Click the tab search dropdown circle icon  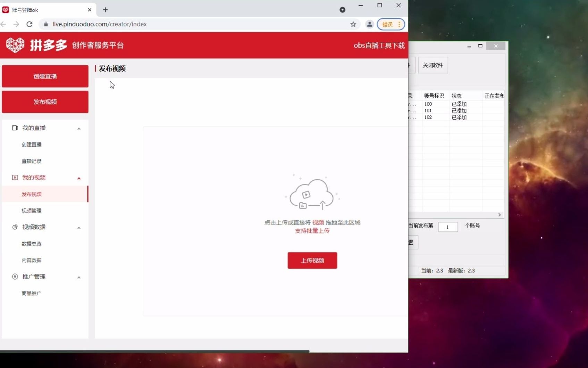342,10
